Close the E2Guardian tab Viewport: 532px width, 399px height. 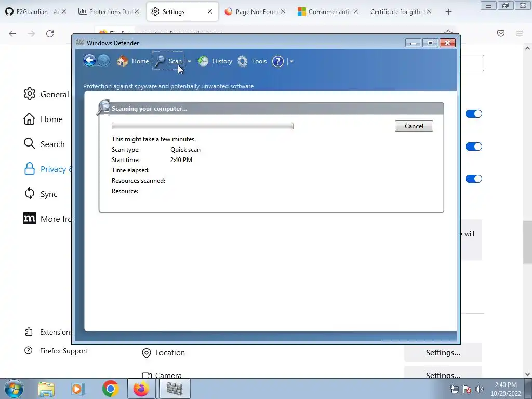click(x=64, y=11)
